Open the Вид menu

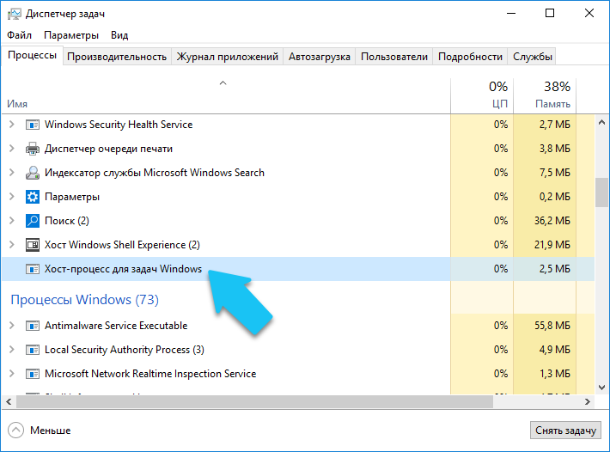point(119,35)
